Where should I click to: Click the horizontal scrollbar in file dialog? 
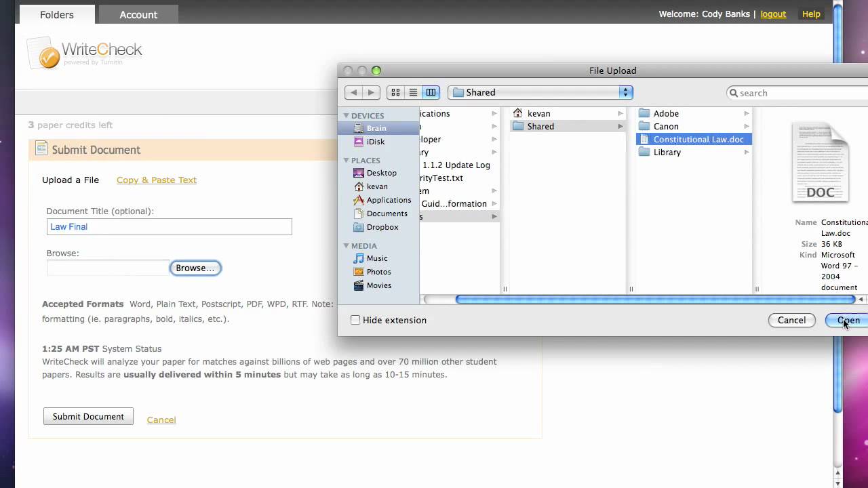pos(655,299)
